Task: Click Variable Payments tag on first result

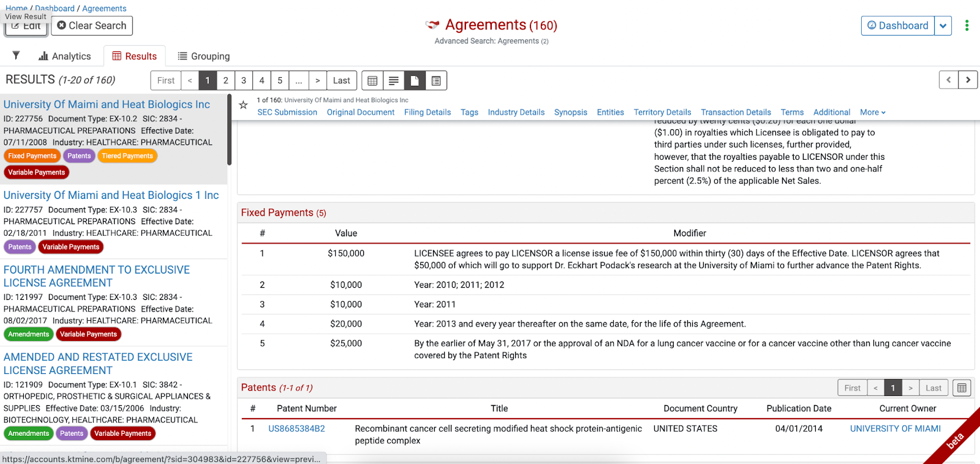Action: point(37,173)
